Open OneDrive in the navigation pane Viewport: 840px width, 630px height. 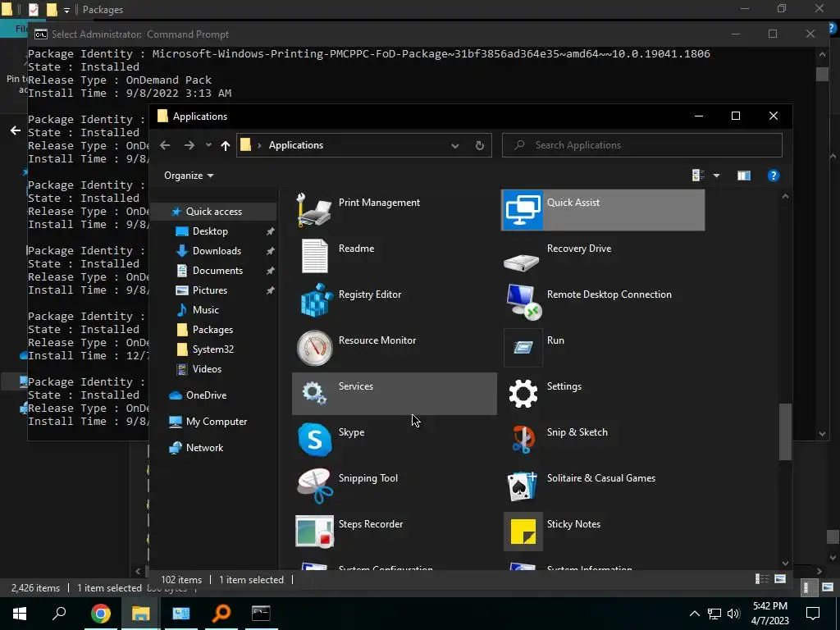pyautogui.click(x=206, y=395)
